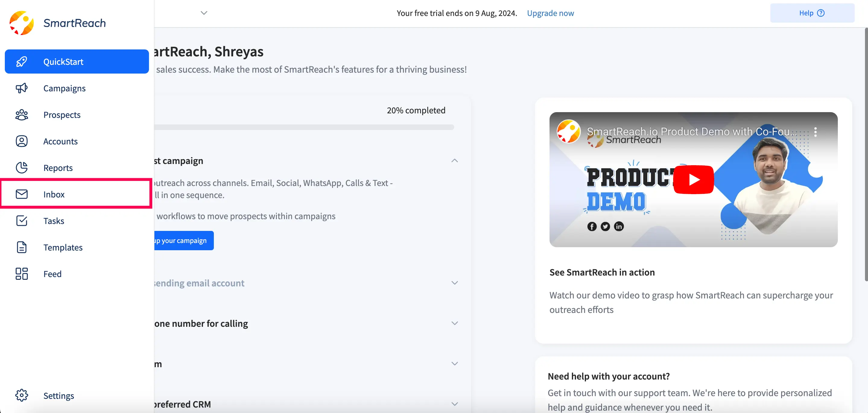
Task: Select Inbox from the sidebar
Action: [77, 194]
